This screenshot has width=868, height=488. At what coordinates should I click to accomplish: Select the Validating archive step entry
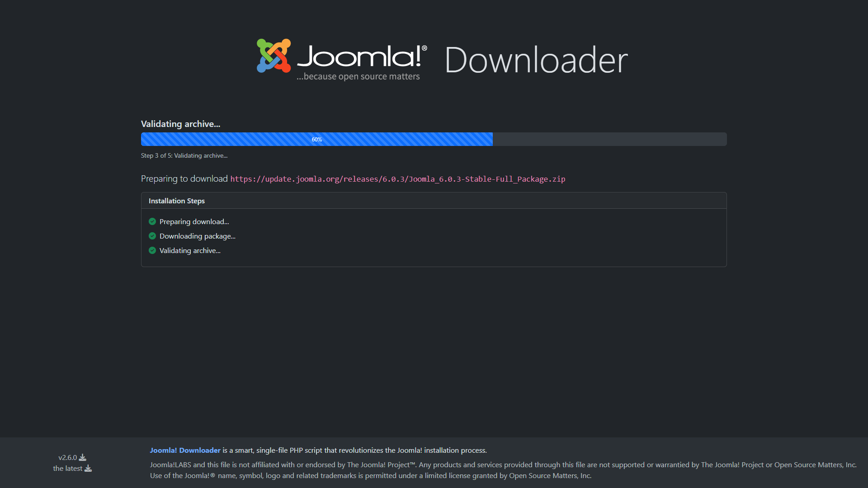pyautogui.click(x=190, y=250)
